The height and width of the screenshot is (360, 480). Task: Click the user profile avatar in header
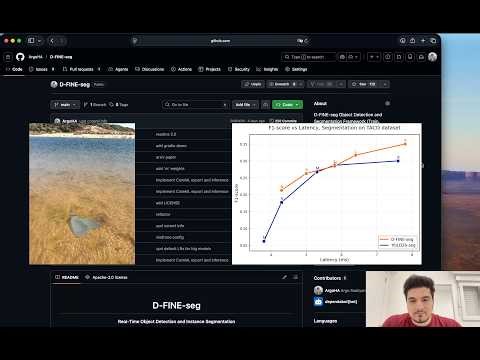[x=433, y=57]
